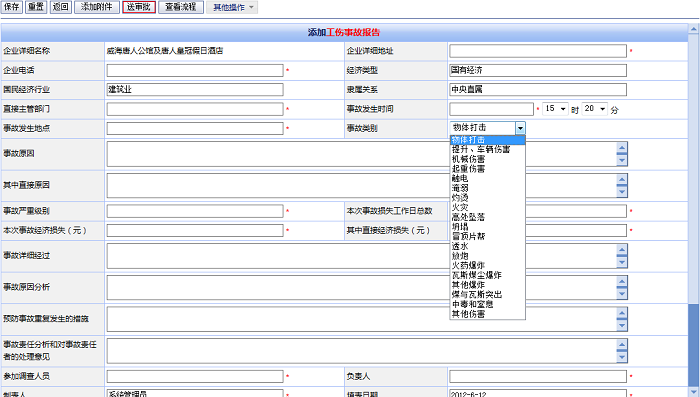
Task: Focus the 其中直接经济损失(元) input field
Action: [576, 230]
